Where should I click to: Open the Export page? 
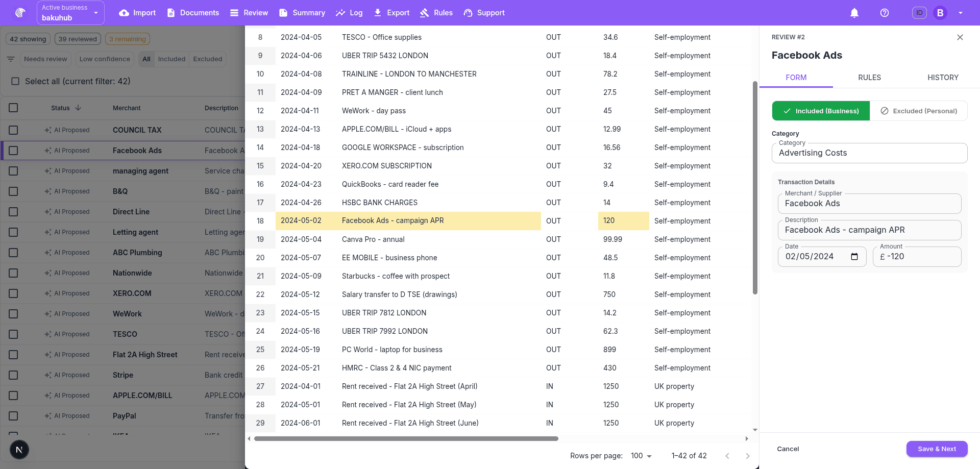[391, 13]
